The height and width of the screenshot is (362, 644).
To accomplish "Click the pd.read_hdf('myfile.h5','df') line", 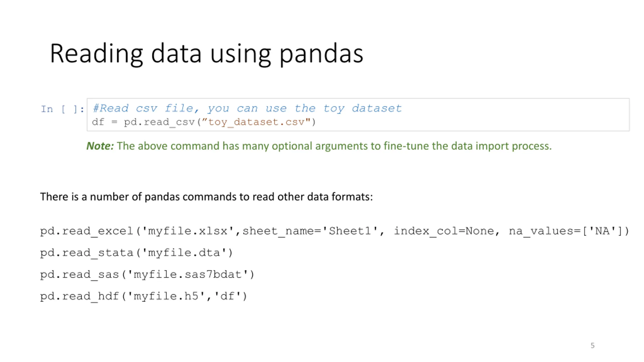I will pos(144,296).
